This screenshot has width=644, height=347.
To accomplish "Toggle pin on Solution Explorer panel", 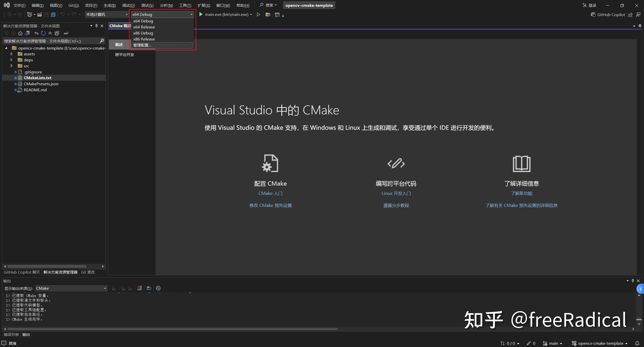I will pos(96,26).
